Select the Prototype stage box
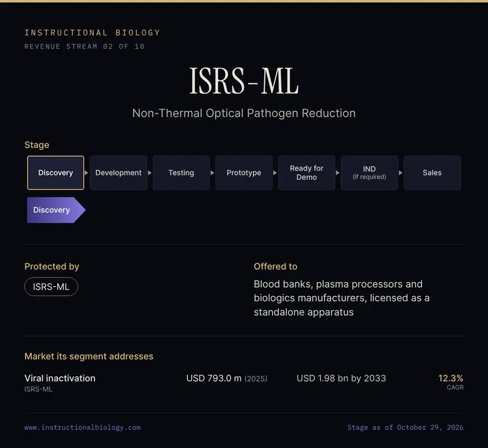 [x=243, y=173]
